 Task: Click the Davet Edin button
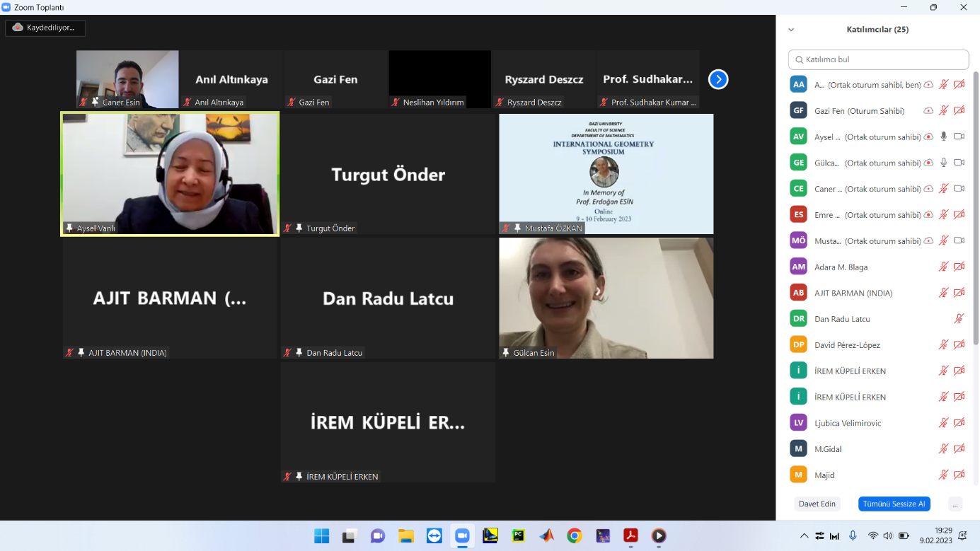click(x=817, y=504)
